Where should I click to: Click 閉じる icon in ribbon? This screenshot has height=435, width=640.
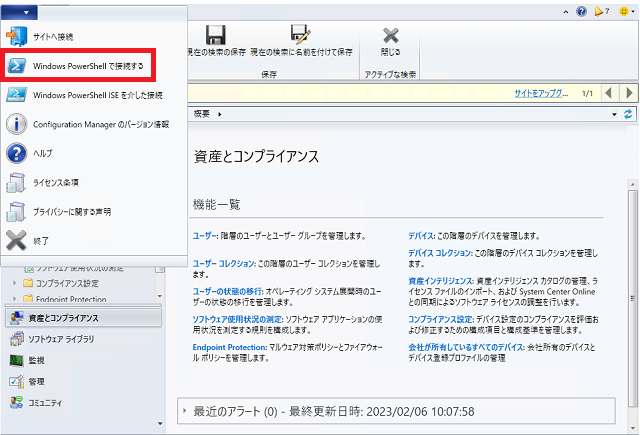391,35
